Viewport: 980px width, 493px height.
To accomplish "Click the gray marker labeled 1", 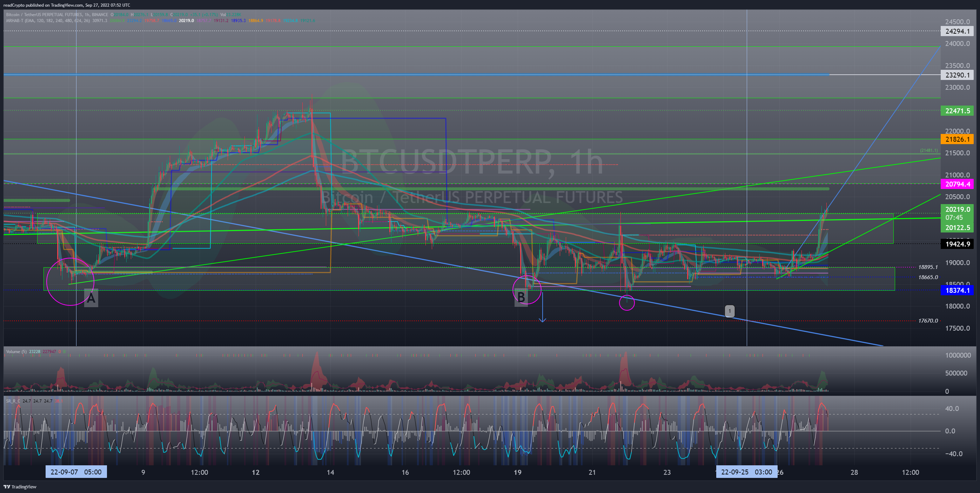I will [729, 311].
